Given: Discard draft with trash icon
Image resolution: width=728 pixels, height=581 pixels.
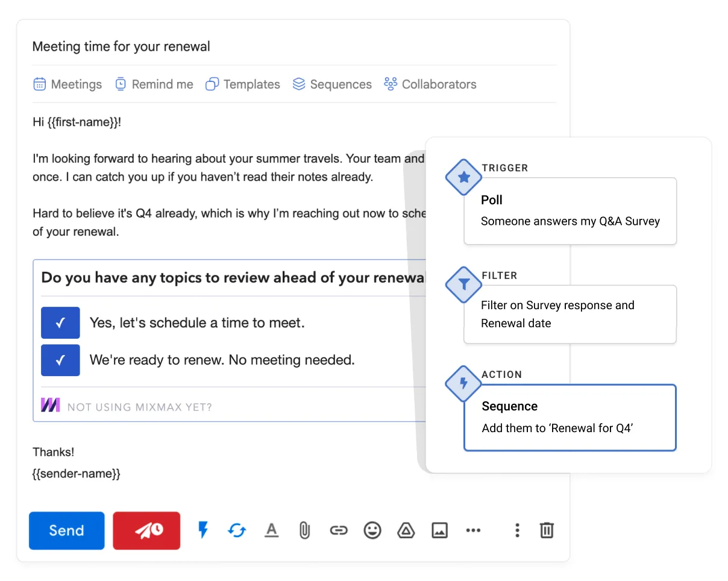Looking at the screenshot, I should pos(547,530).
